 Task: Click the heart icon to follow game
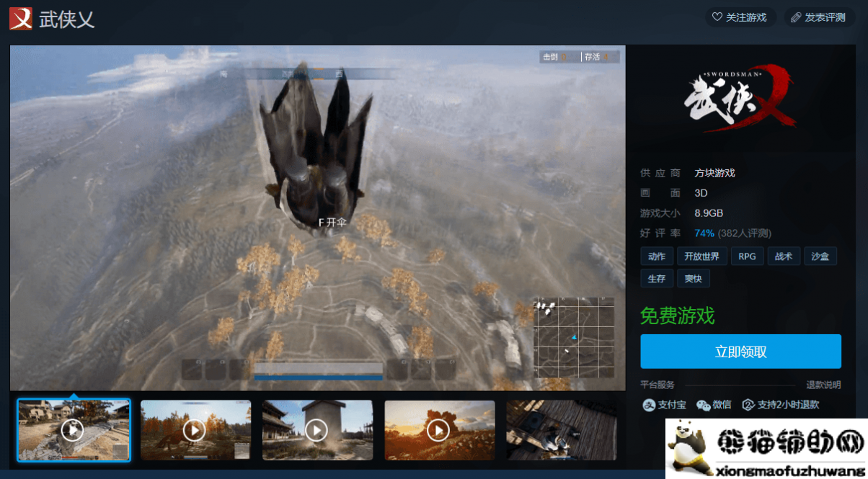[x=717, y=17]
